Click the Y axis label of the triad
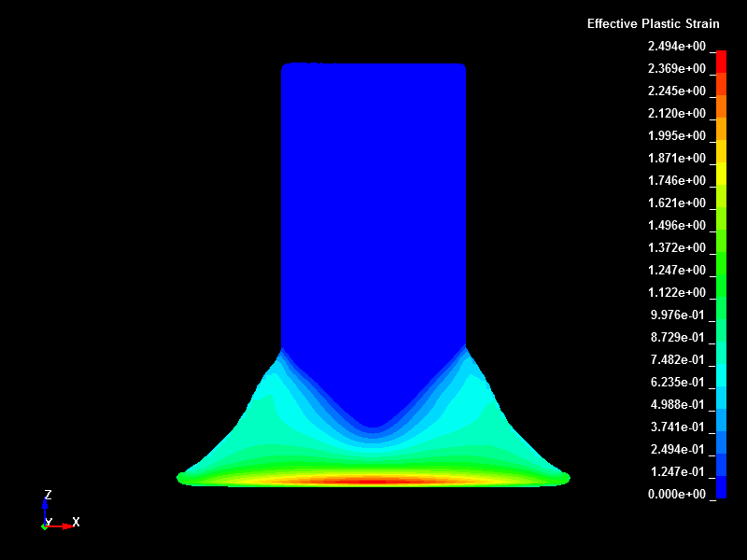Viewport: 747px width, 560px height. (x=49, y=522)
